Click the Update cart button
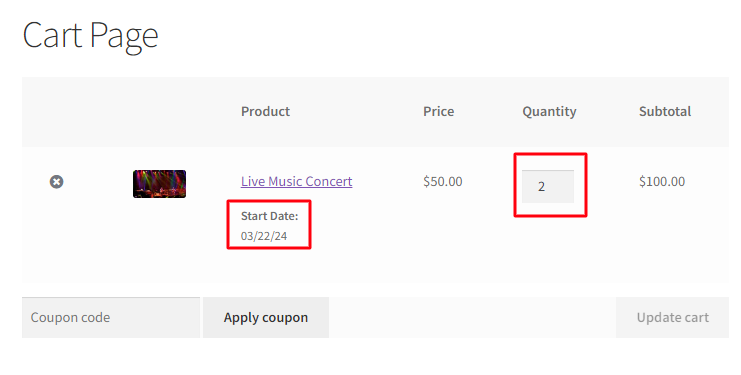 coord(672,317)
